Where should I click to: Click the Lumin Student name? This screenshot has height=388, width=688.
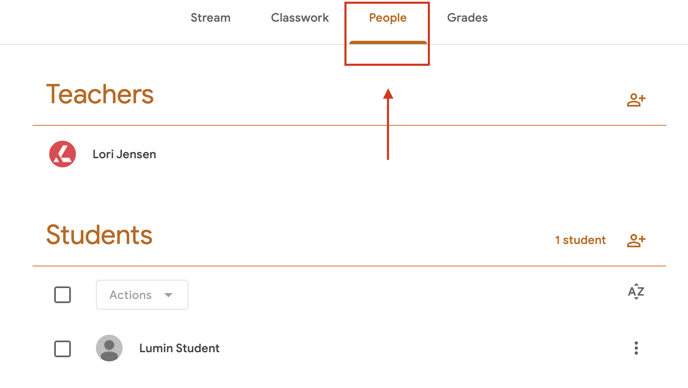179,348
